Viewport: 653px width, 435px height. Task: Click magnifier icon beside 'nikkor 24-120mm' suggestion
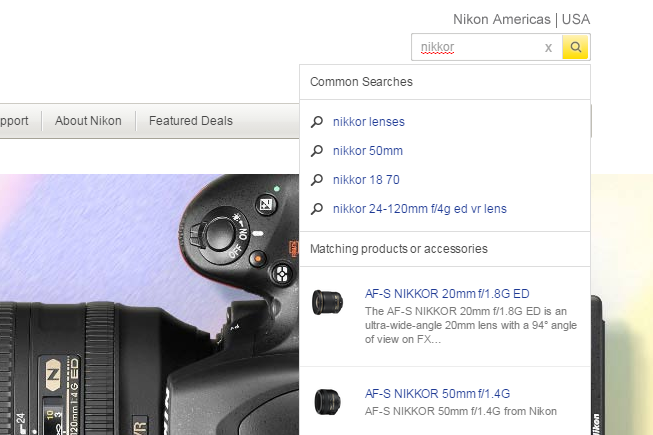pyautogui.click(x=317, y=209)
